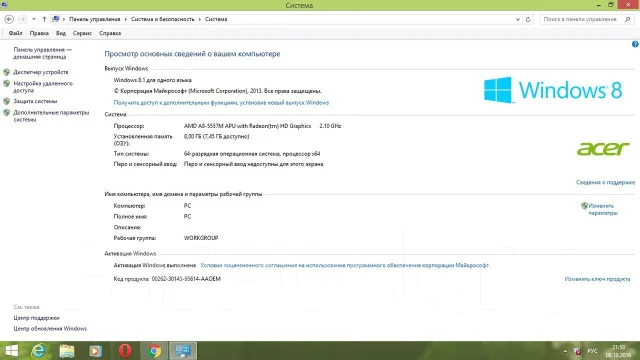
Task: Click the 'Windows 8.1 для одного языка' text
Action: click(153, 80)
